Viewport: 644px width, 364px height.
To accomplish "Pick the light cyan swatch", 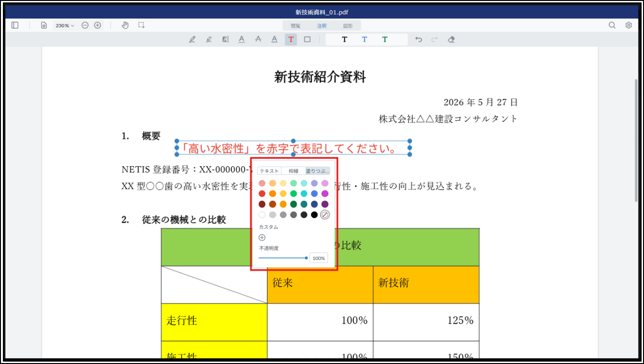I will [x=304, y=183].
